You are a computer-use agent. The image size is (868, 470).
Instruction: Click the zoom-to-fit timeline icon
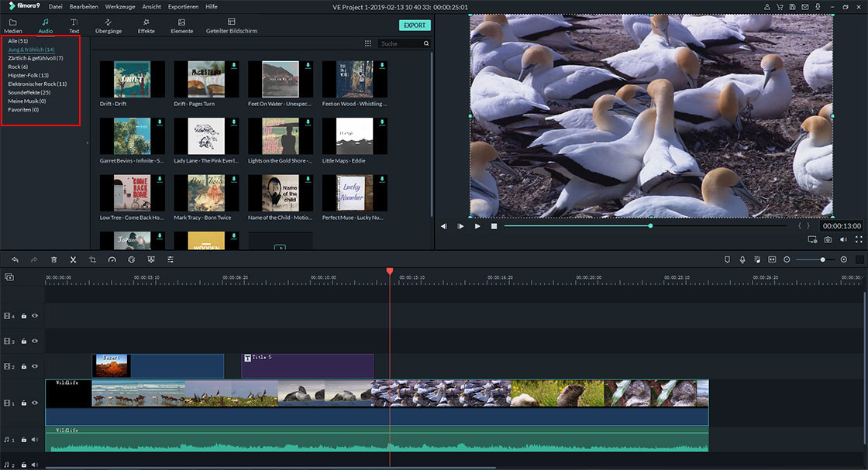coord(772,259)
